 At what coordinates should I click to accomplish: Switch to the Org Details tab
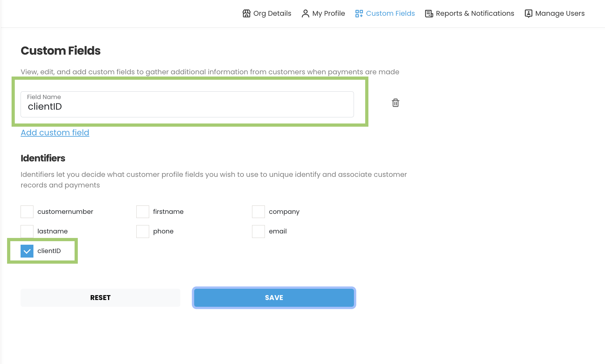272,14
